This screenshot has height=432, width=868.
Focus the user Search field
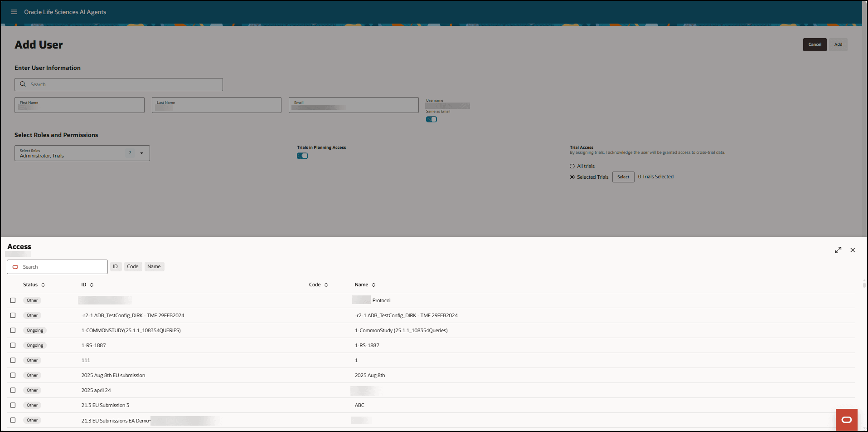coord(119,84)
